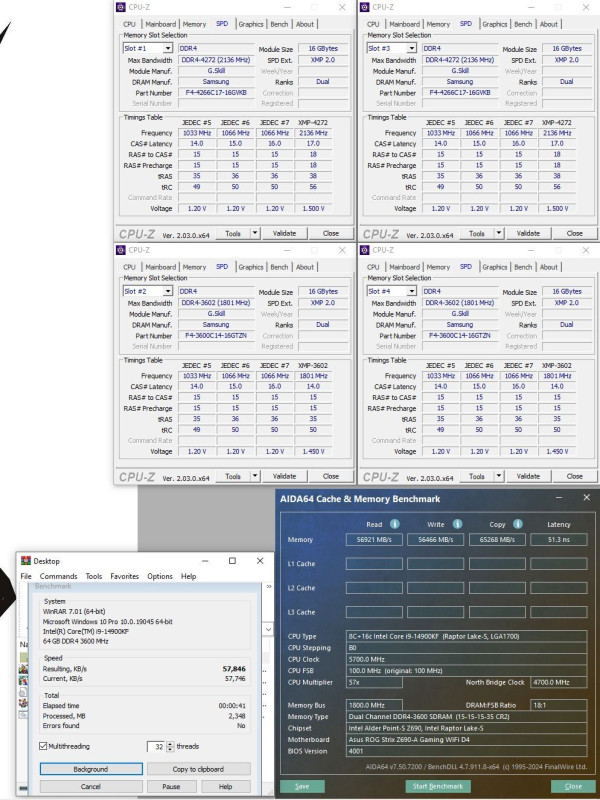Click the SPD tab in Slot #4 CPU-Z window

click(x=466, y=266)
